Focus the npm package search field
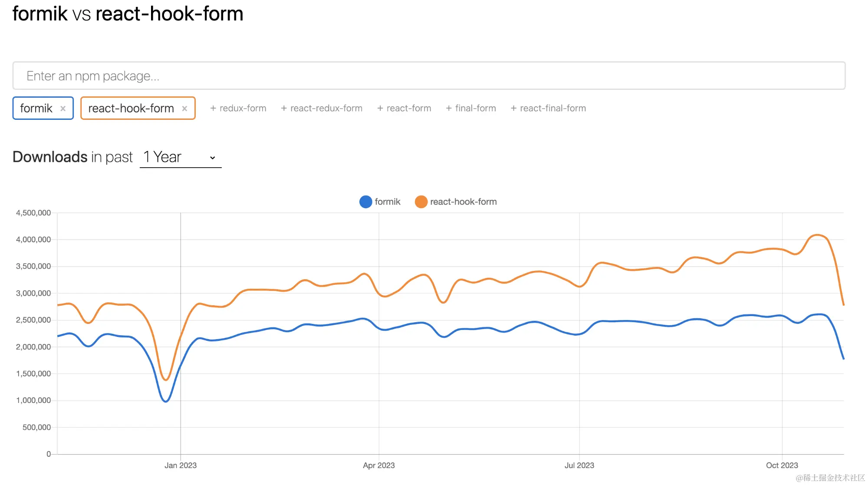868x485 pixels. [429, 76]
